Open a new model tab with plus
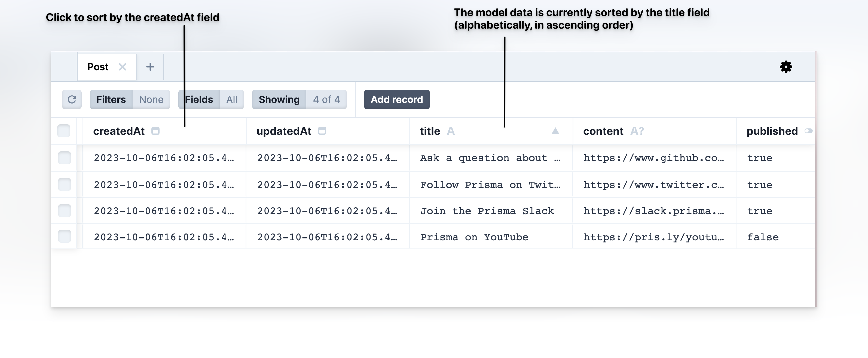The width and height of the screenshot is (868, 358). pyautogui.click(x=150, y=66)
